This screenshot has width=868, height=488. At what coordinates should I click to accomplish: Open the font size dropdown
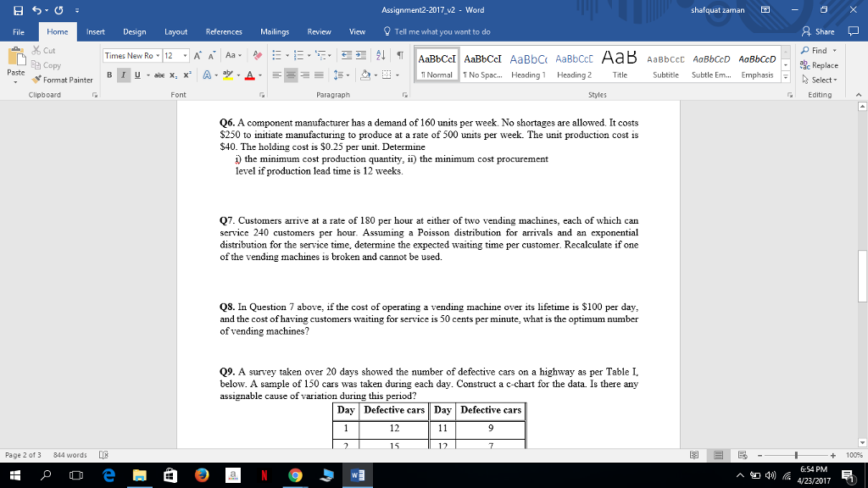(184, 55)
